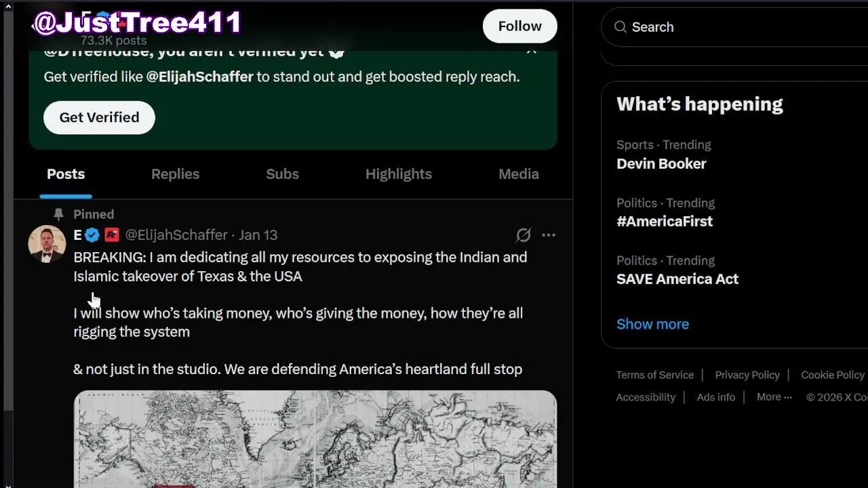868x488 pixels.
Task: Open the map image in the post
Action: [315, 439]
